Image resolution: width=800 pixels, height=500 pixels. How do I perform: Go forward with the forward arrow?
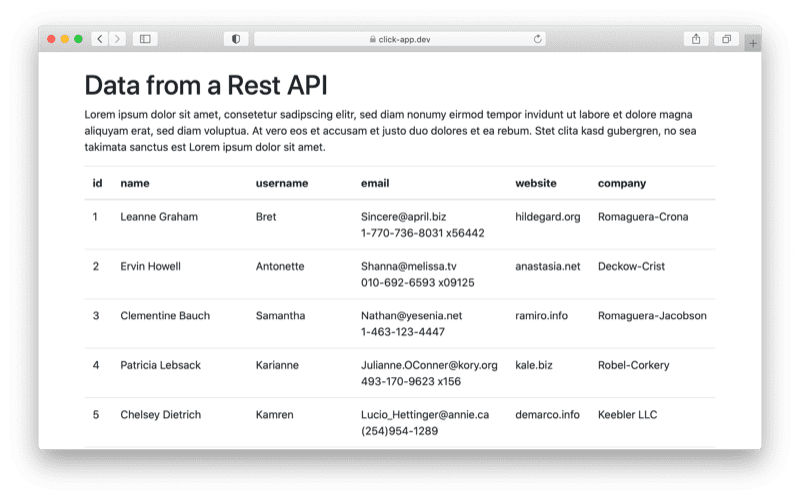click(x=117, y=39)
